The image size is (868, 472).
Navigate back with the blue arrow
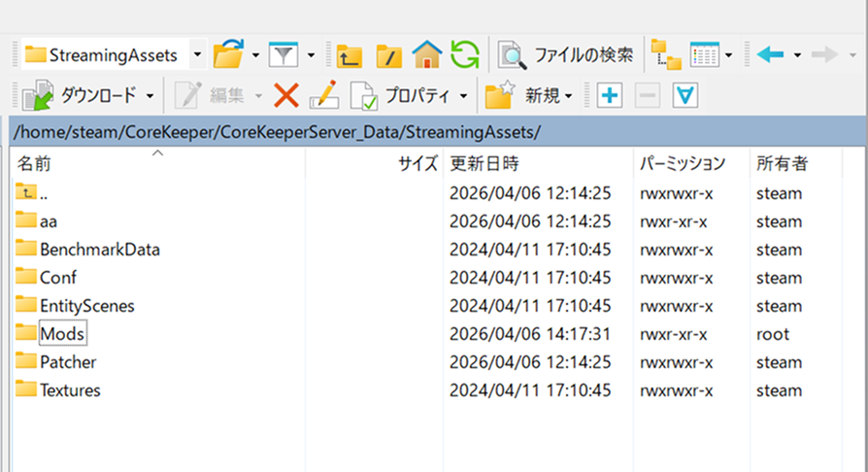pos(771,54)
